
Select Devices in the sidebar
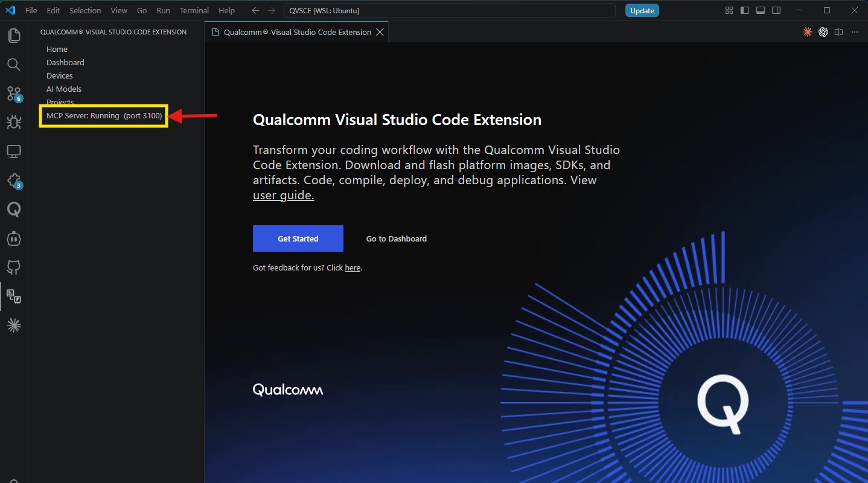(x=60, y=75)
